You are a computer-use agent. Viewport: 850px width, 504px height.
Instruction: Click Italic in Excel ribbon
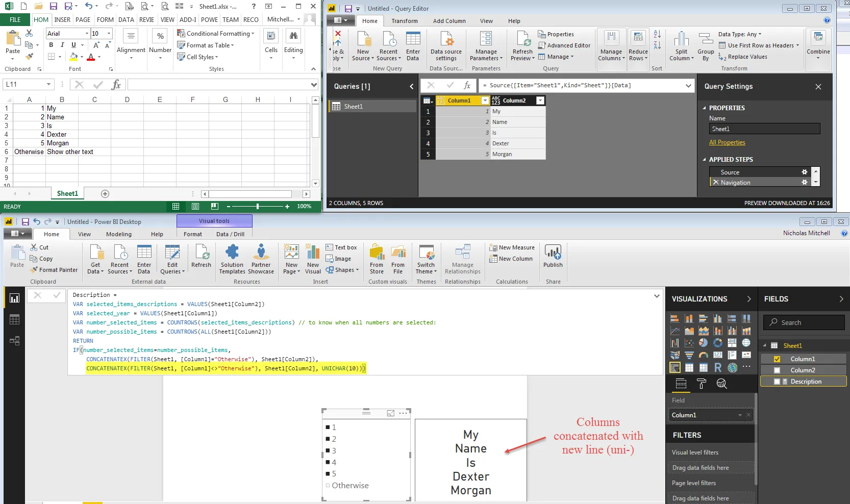(62, 45)
